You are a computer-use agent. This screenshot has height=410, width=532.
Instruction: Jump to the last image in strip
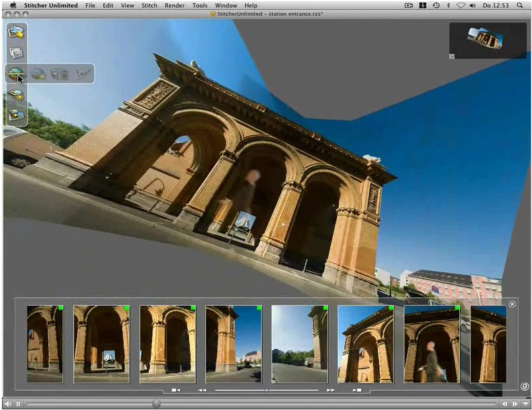point(357,390)
